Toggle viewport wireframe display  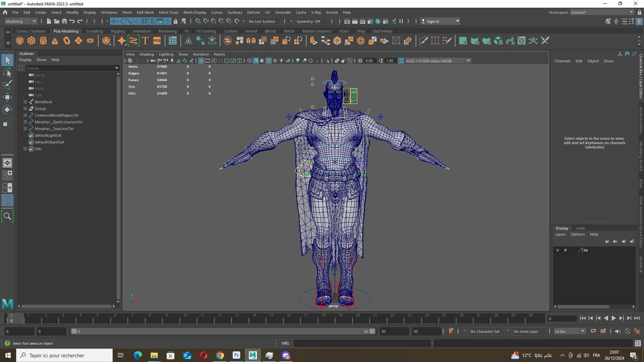point(250,61)
